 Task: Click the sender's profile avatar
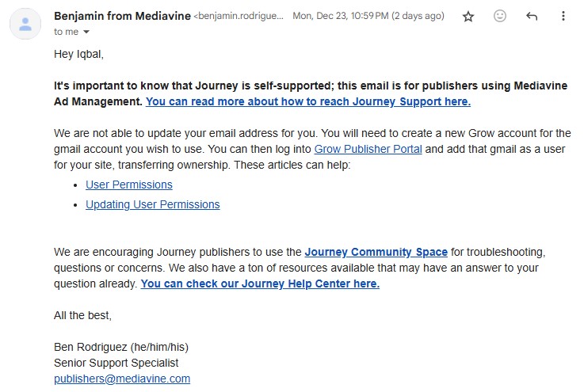coord(25,23)
